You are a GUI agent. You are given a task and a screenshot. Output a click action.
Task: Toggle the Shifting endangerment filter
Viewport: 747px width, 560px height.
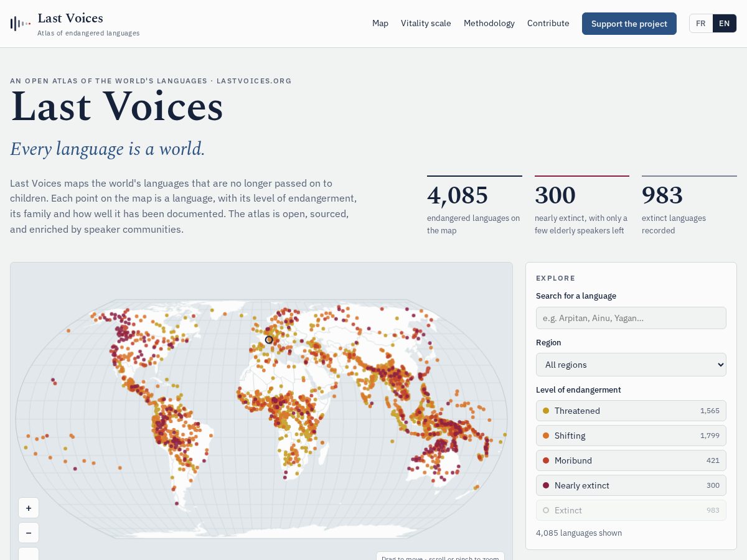631,436
